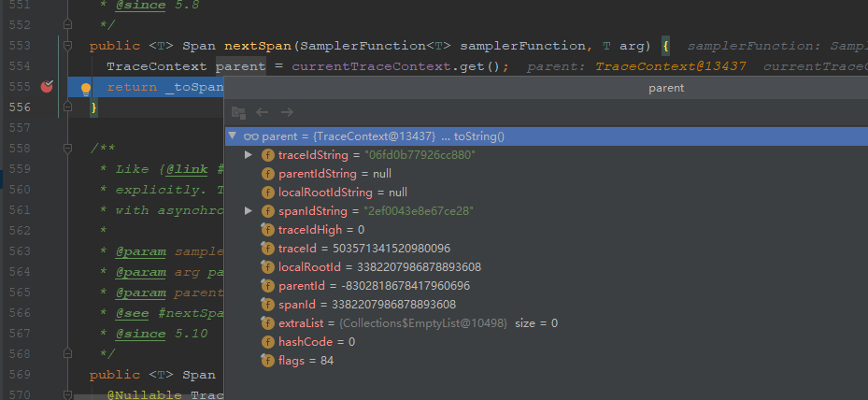
Task: Click the traceId field icon
Action: point(268,249)
